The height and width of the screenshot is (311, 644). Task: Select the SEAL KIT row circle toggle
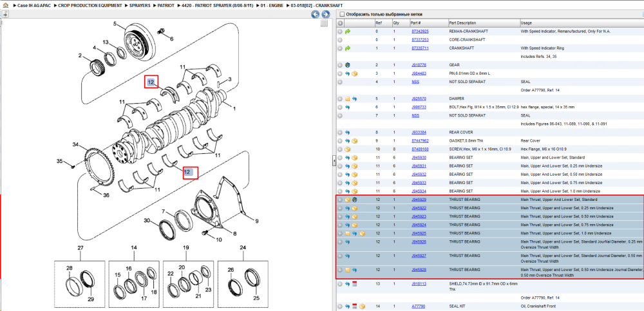[340, 306]
